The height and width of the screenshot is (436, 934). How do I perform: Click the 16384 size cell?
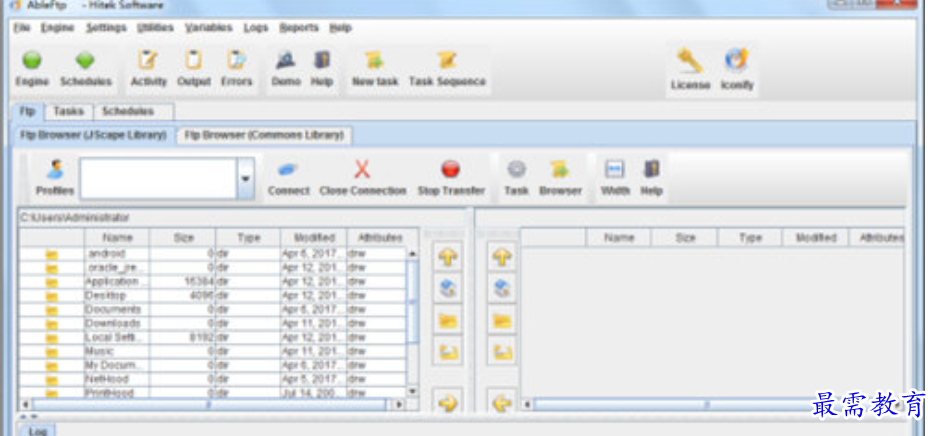(183, 281)
